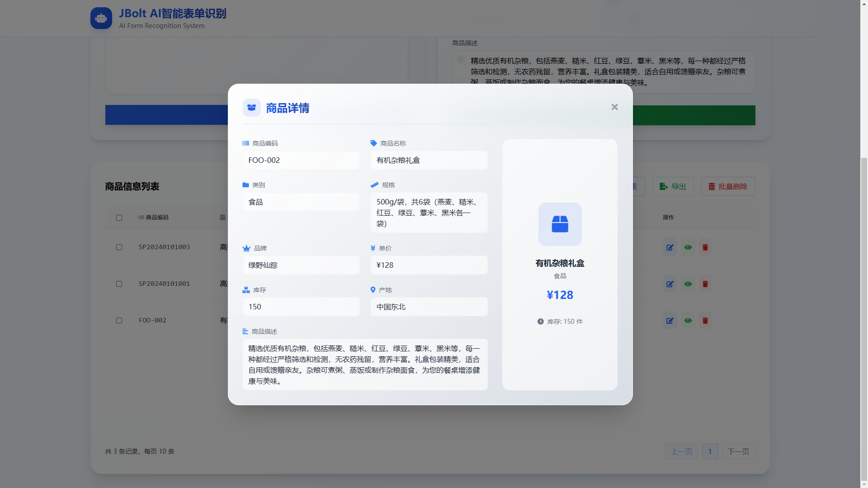Click the browser scrollbar up arrow
Screen dimensions: 868x488
coord(864,4)
